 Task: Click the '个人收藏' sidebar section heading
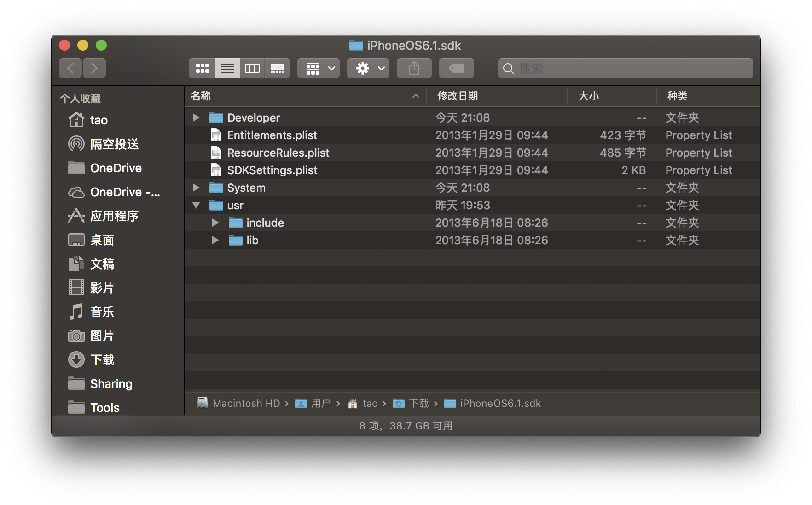pyautogui.click(x=80, y=98)
